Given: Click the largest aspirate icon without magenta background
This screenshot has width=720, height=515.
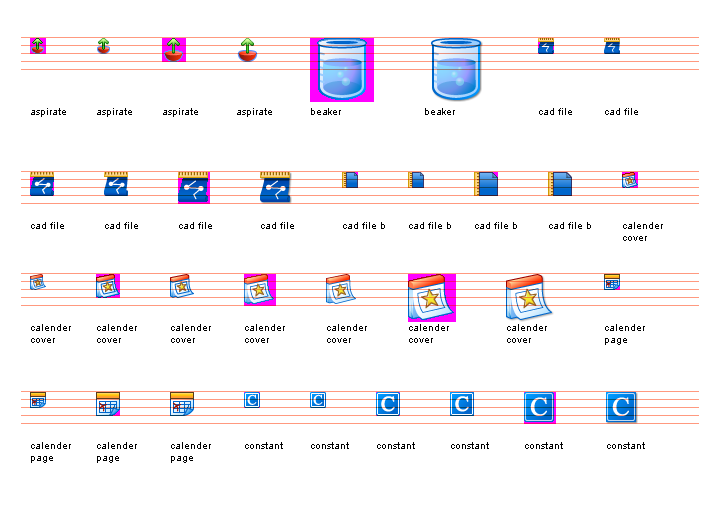Looking at the screenshot, I should [x=248, y=50].
